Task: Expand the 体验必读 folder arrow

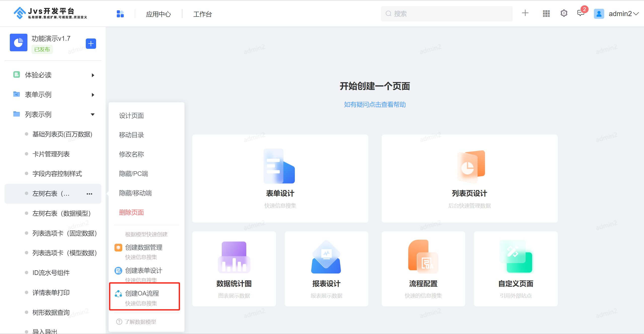Action: (93, 75)
